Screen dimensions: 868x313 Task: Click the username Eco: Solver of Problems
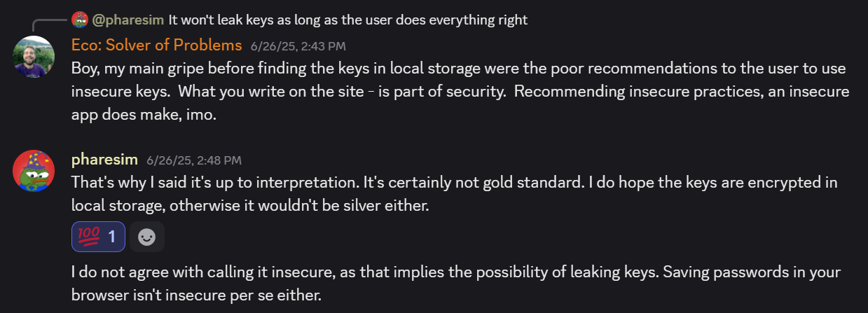tap(156, 46)
